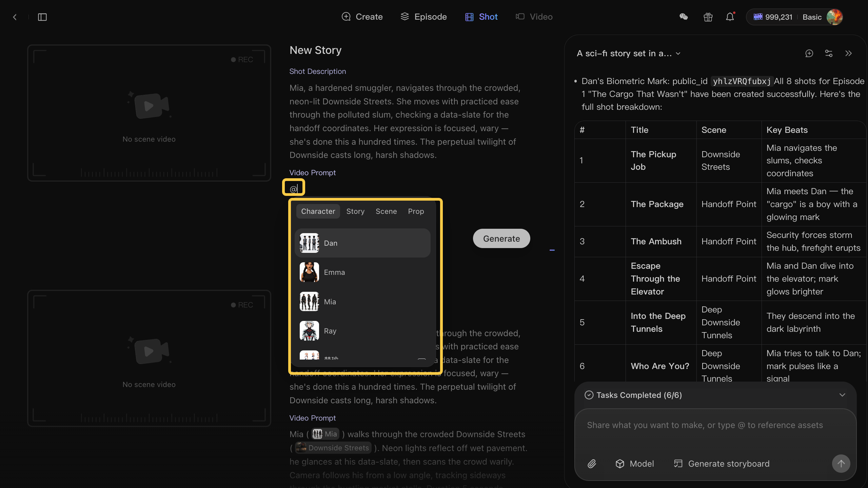Click the New Story title

coord(315,50)
